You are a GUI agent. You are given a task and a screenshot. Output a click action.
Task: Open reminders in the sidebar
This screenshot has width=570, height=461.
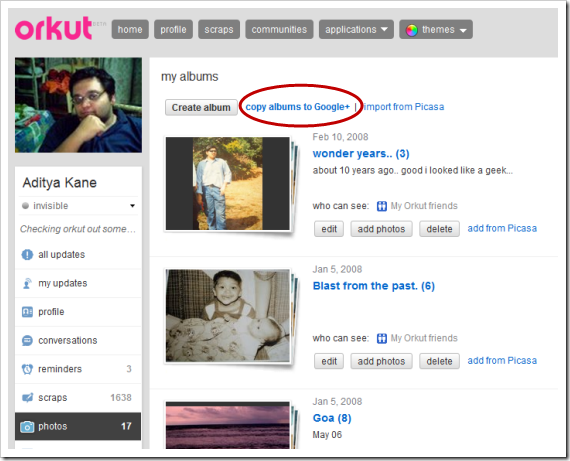[x=78, y=369]
